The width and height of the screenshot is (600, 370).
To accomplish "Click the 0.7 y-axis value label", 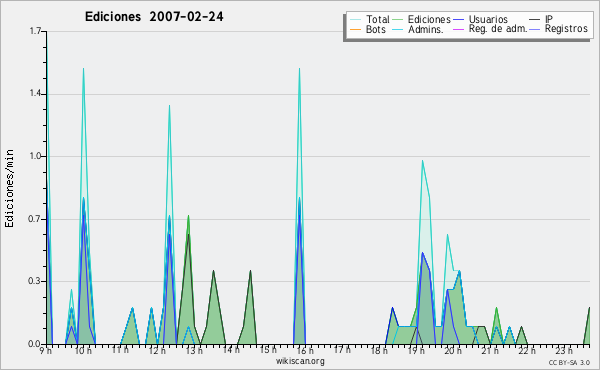I will [36, 219].
